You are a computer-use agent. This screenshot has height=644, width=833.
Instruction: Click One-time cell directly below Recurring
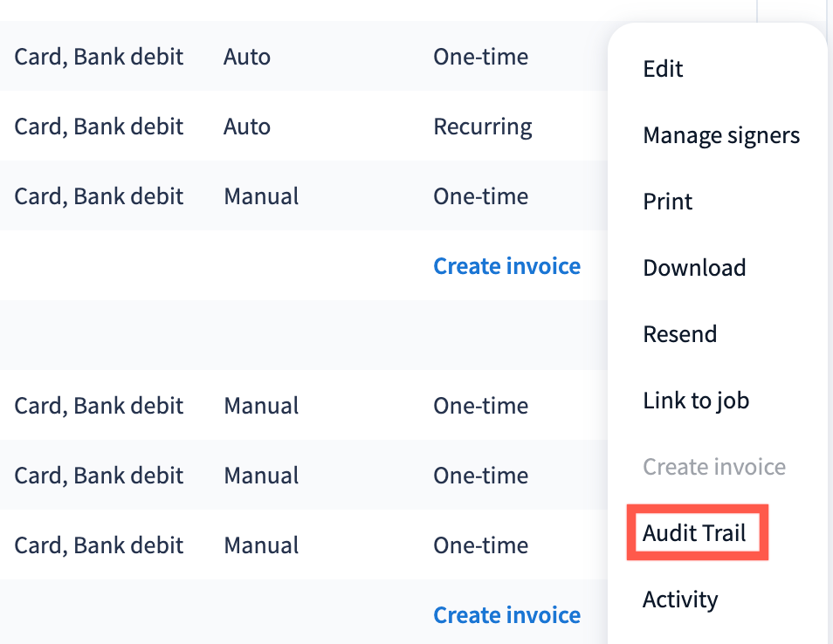[x=480, y=196]
